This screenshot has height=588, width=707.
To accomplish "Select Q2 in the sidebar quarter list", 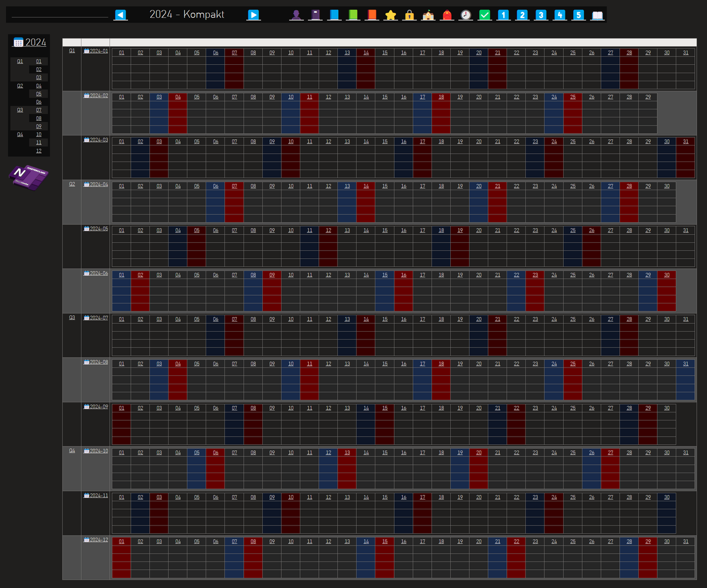I will [x=20, y=85].
